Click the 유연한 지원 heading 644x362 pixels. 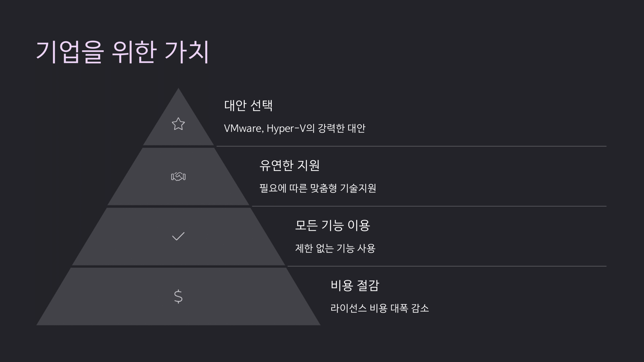(290, 165)
